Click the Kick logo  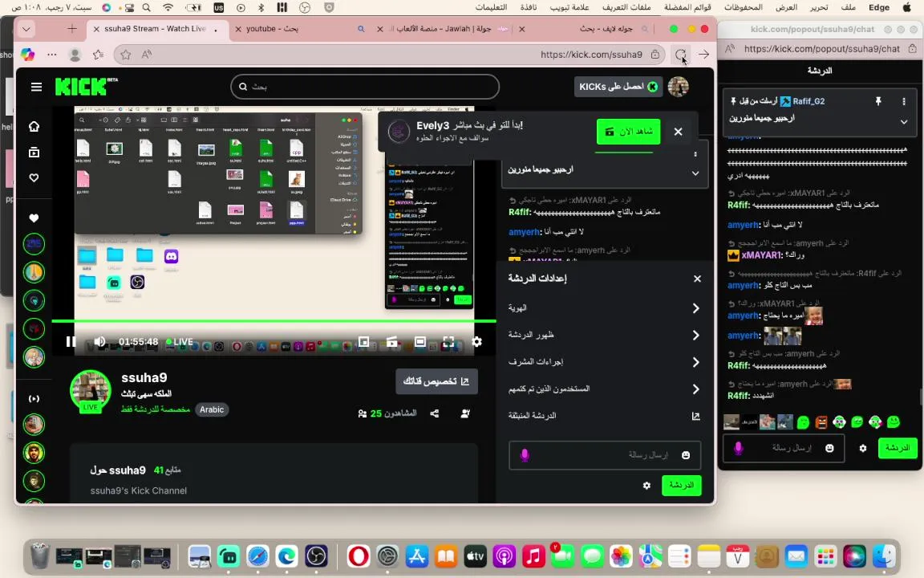pos(86,87)
